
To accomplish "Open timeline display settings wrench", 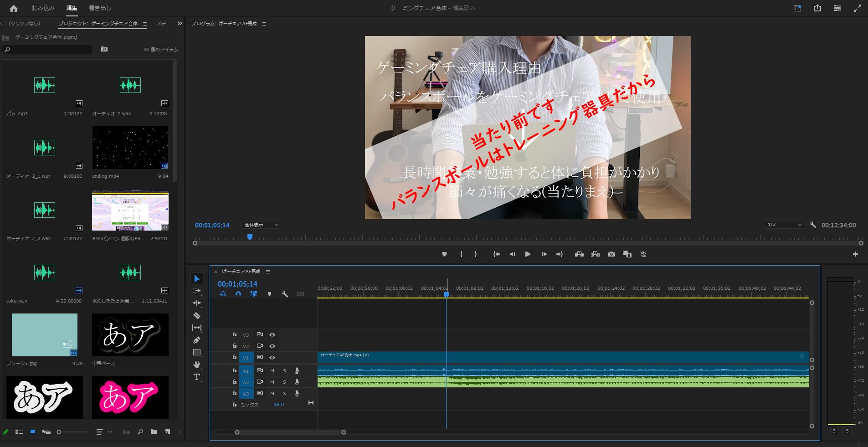I will (285, 294).
